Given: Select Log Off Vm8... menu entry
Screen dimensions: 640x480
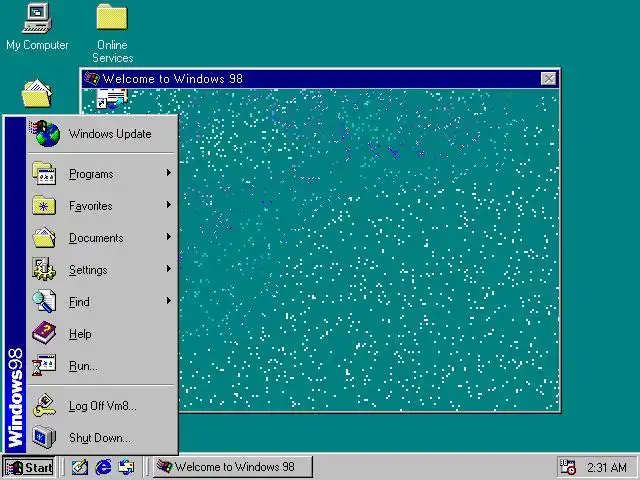Looking at the screenshot, I should [102, 405].
